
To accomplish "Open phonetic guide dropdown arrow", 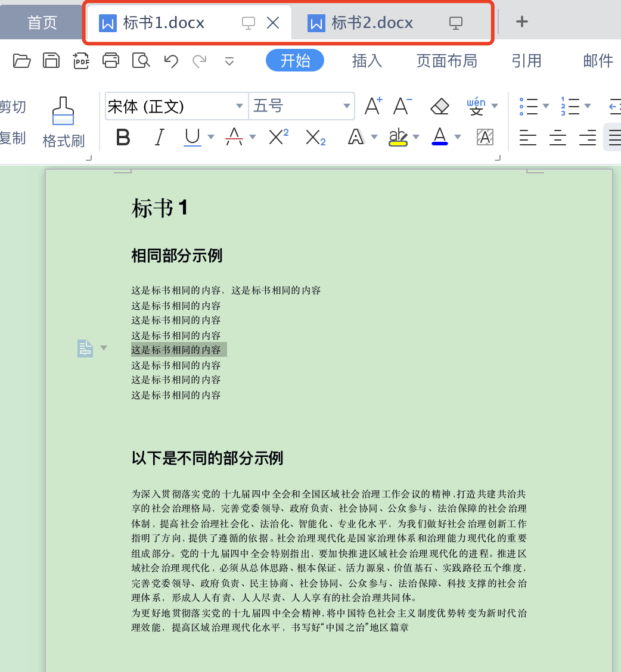I will point(495,106).
